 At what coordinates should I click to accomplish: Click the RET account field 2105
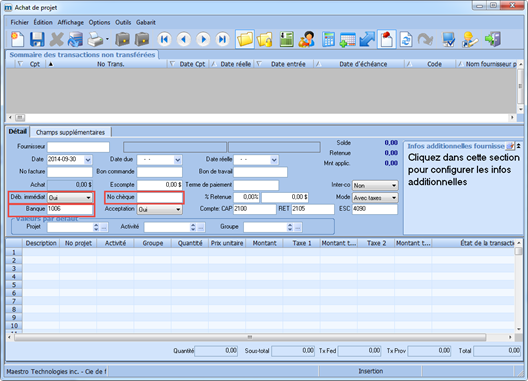click(312, 209)
